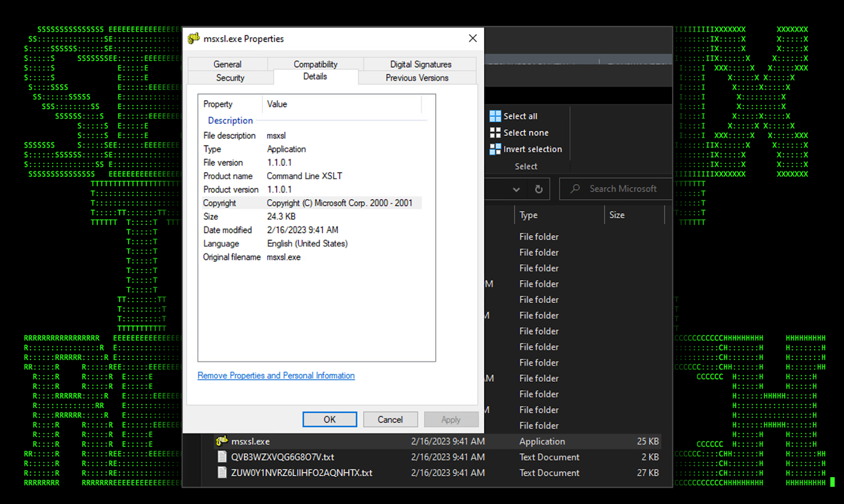Switch to the General tab
844x504 pixels.
[x=227, y=64]
